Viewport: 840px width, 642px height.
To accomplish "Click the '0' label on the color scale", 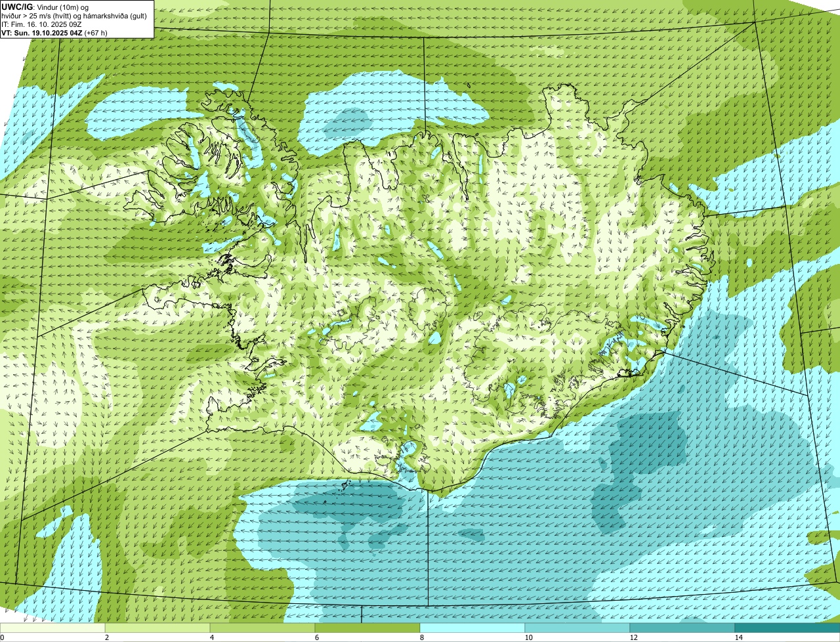I will coord(2,637).
